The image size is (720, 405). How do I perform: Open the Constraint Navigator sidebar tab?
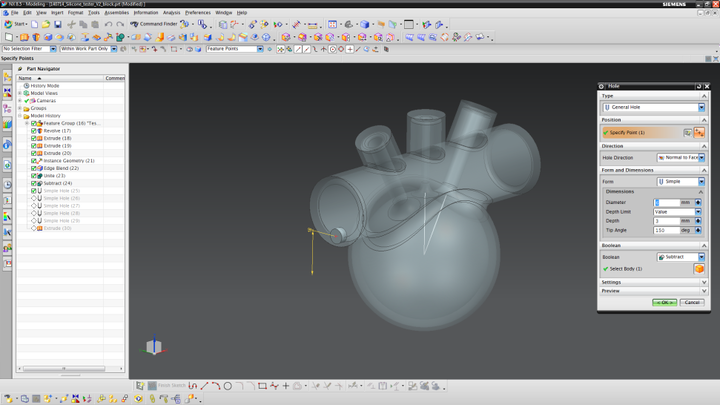pyautogui.click(x=7, y=93)
